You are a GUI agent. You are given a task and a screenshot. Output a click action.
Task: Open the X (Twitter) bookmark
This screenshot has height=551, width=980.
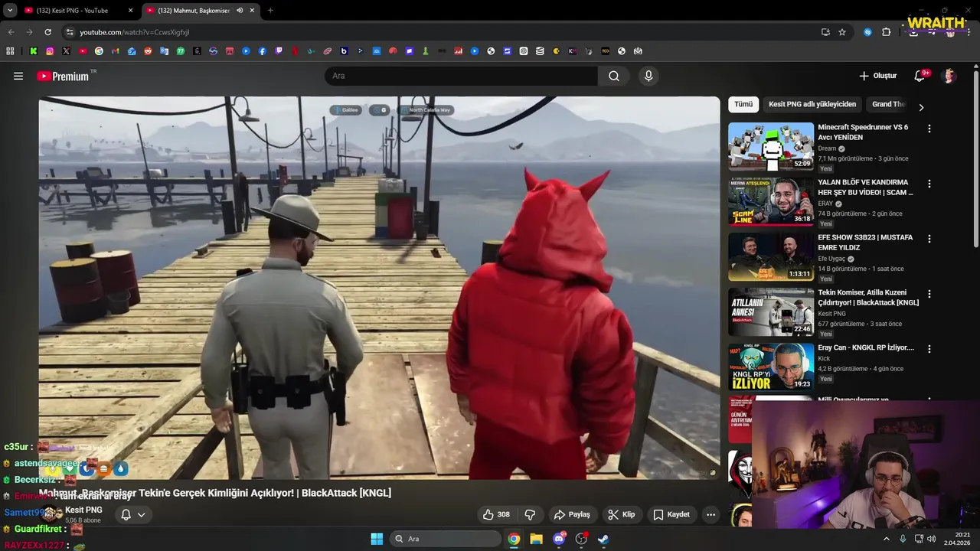point(66,51)
